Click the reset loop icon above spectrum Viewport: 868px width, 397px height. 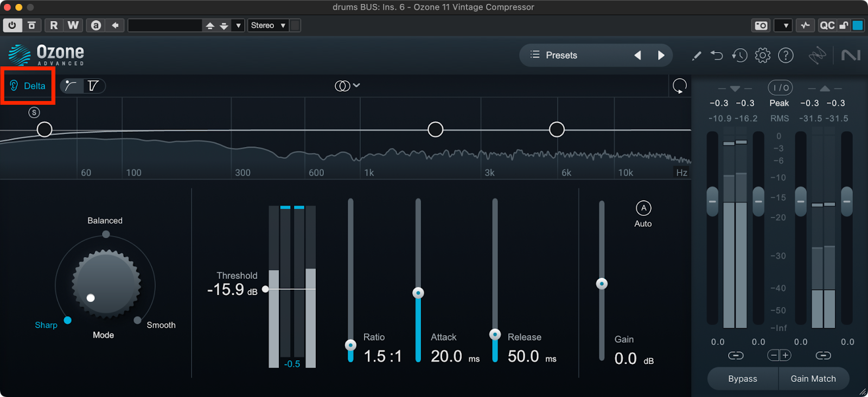(679, 86)
